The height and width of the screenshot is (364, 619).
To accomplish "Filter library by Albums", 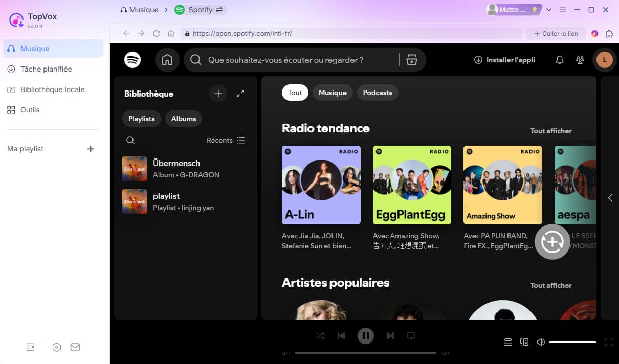I will (x=184, y=119).
